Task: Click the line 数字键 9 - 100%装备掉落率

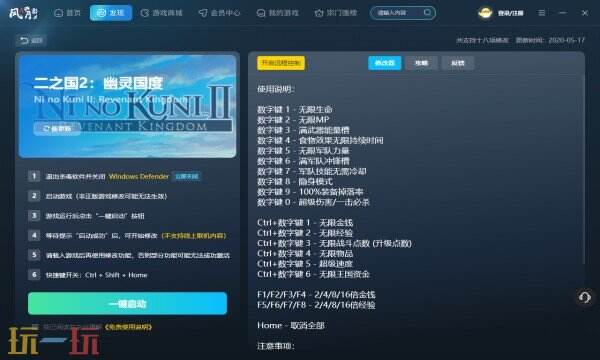Action: tap(310, 192)
